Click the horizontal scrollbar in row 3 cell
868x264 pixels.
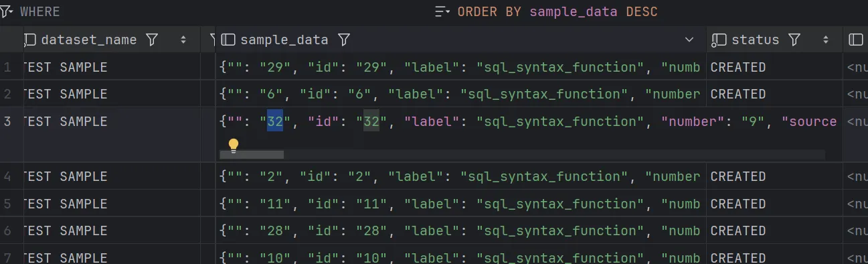click(x=252, y=155)
